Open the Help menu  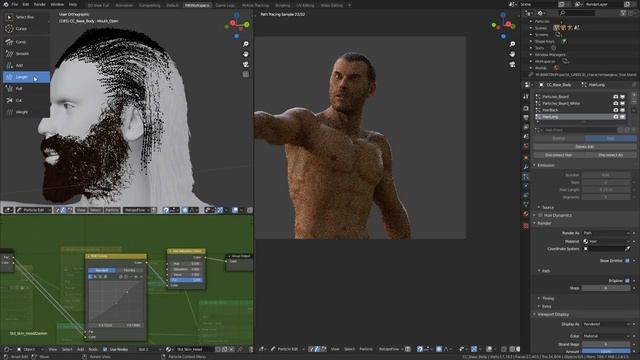click(73, 4)
